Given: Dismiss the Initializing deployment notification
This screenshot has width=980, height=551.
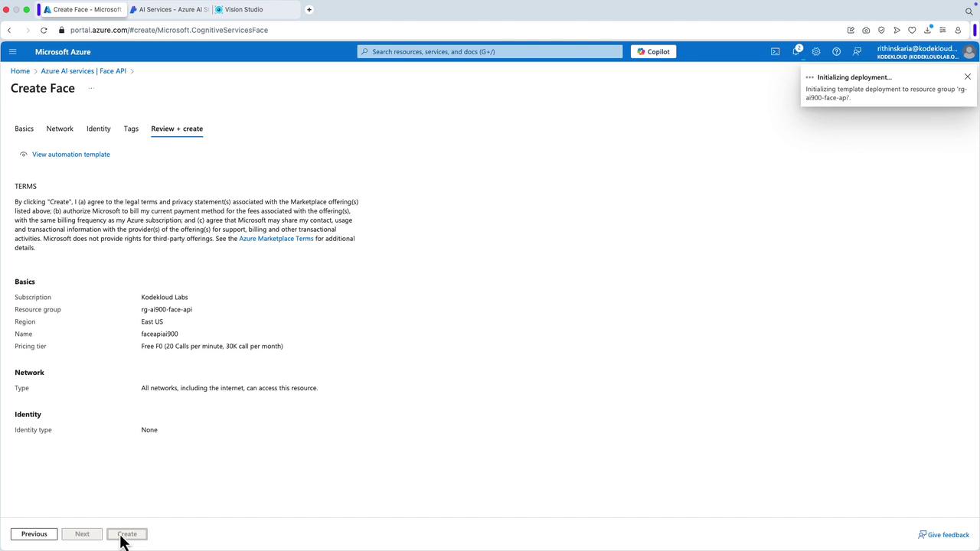Looking at the screenshot, I should tap(968, 77).
